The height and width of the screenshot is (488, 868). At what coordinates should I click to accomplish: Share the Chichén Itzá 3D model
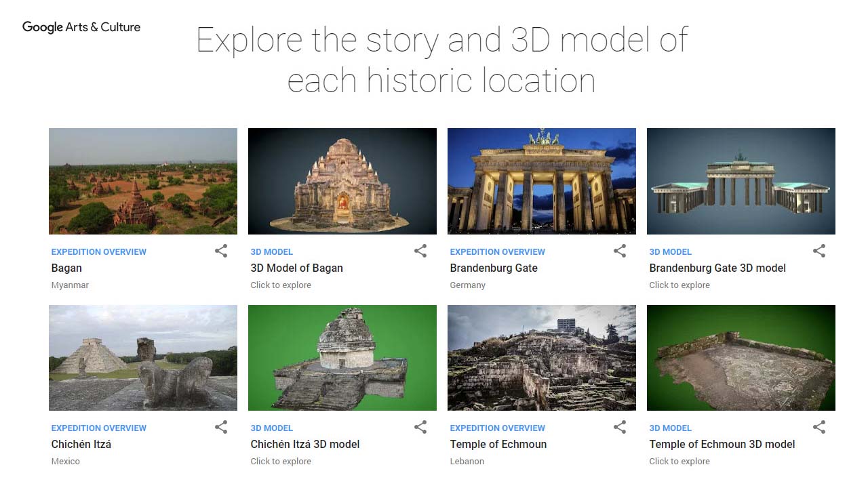(x=420, y=427)
